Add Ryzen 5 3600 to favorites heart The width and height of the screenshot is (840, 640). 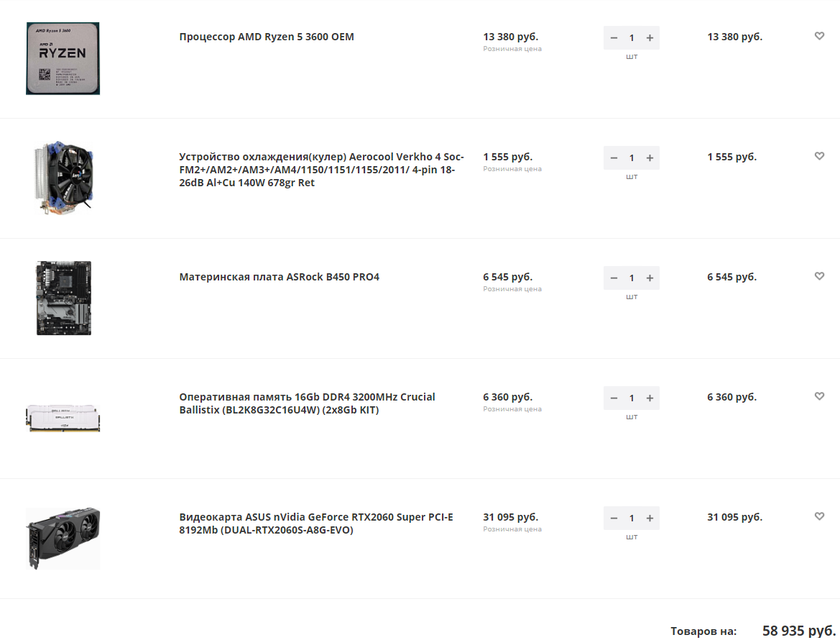click(819, 36)
